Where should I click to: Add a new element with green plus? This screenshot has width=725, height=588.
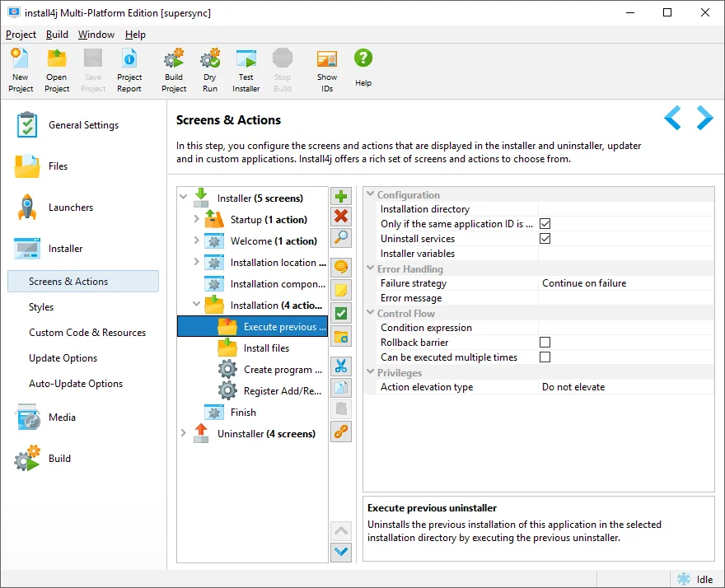coord(341,196)
